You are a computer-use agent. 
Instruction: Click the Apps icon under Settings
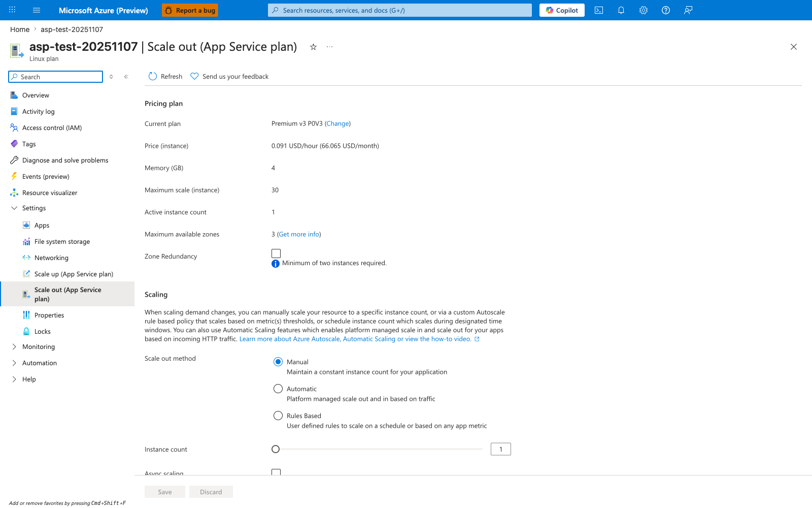tap(26, 225)
